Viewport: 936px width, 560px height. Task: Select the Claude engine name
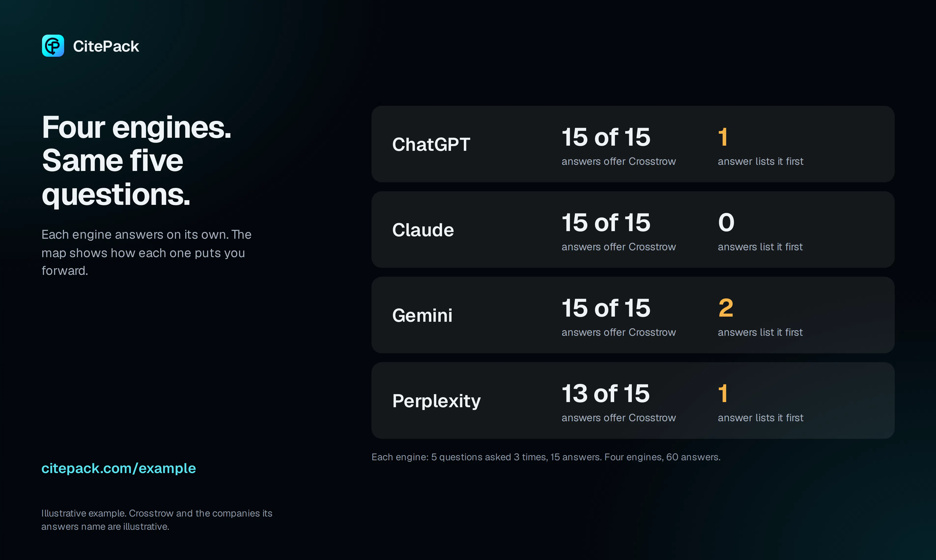[x=423, y=230]
